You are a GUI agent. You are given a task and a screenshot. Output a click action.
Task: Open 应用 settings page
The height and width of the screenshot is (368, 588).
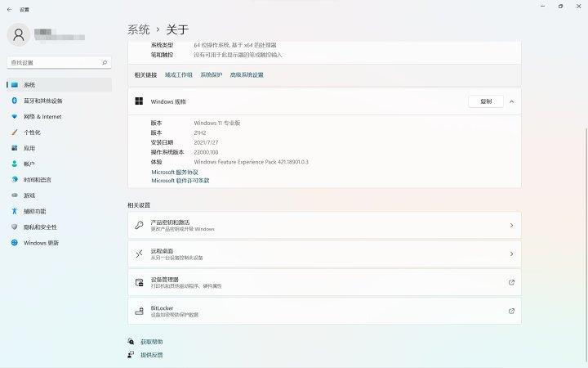60,148
